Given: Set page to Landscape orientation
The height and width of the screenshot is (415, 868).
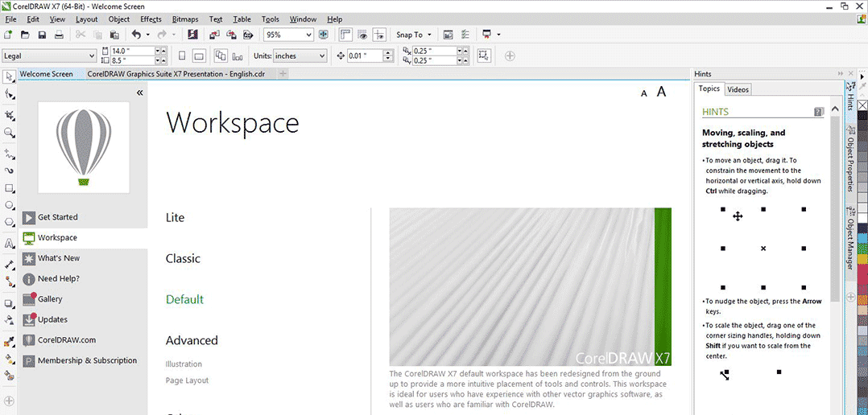Looking at the screenshot, I should (200, 55).
